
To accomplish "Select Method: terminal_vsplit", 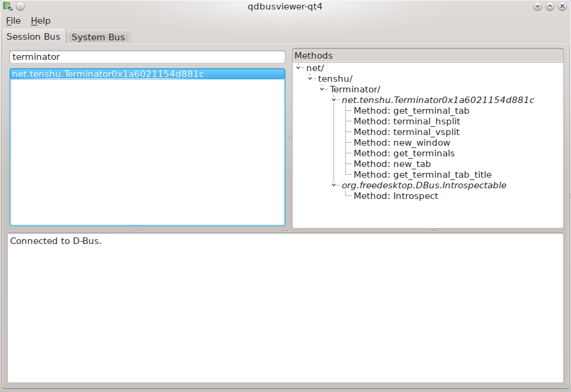I will pyautogui.click(x=406, y=132).
